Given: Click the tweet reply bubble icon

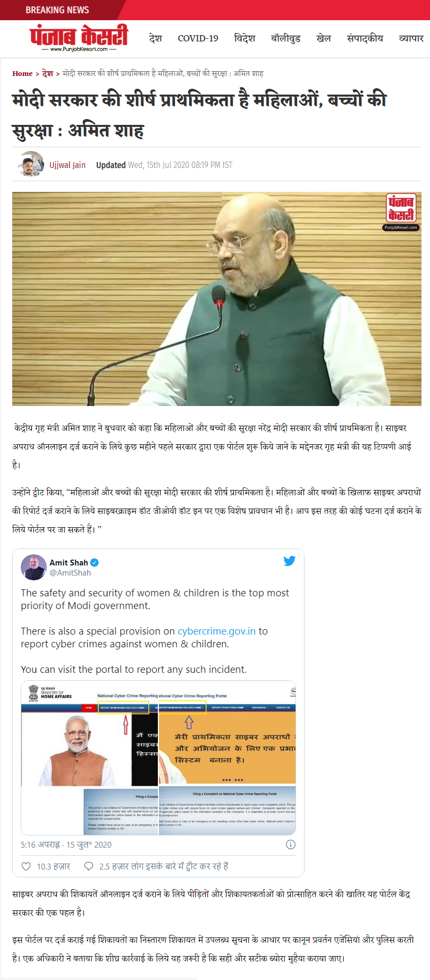Looking at the screenshot, I should coord(89,866).
